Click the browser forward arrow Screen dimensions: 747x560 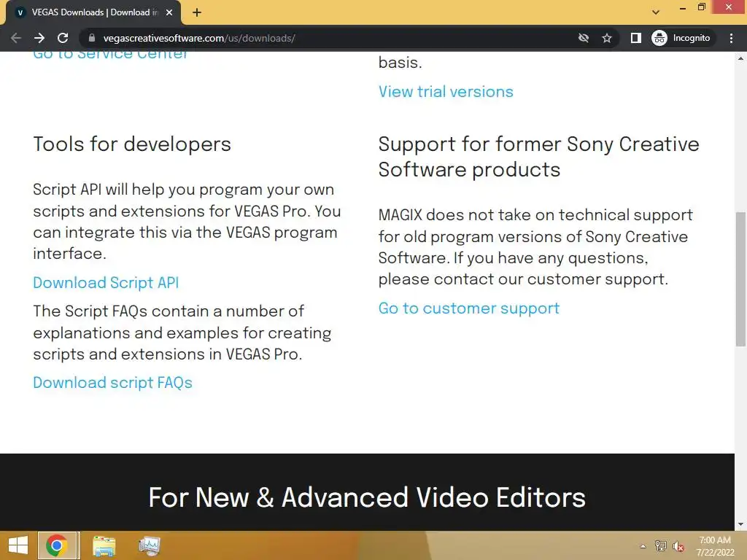tap(39, 38)
